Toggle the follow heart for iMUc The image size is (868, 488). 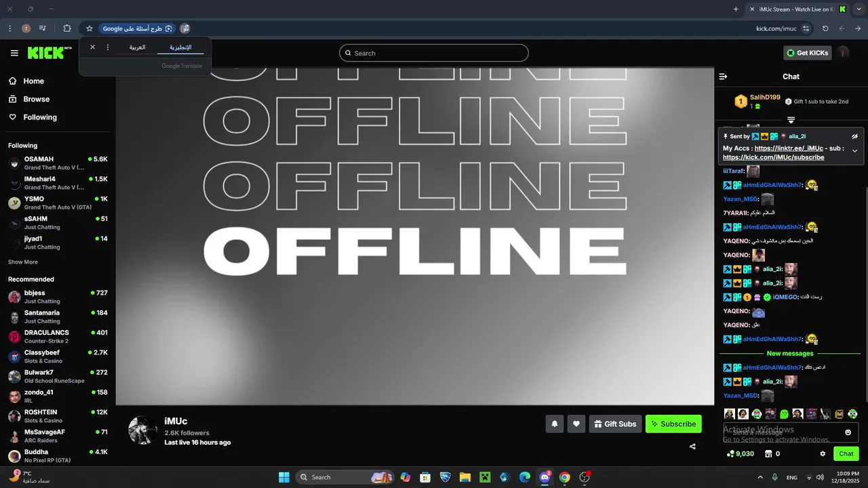pos(576,424)
